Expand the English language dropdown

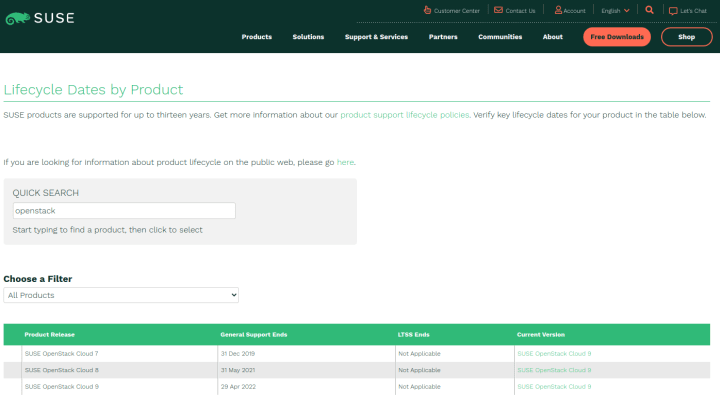click(615, 11)
